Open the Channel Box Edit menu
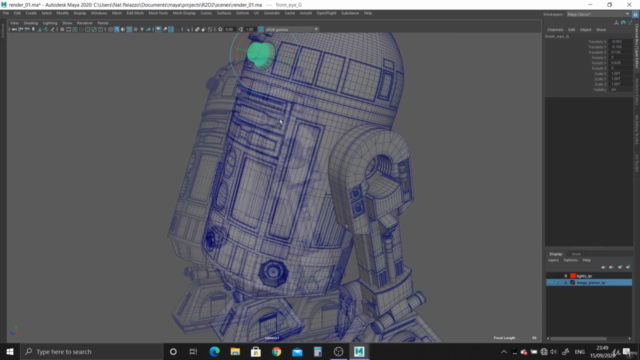 (571, 30)
